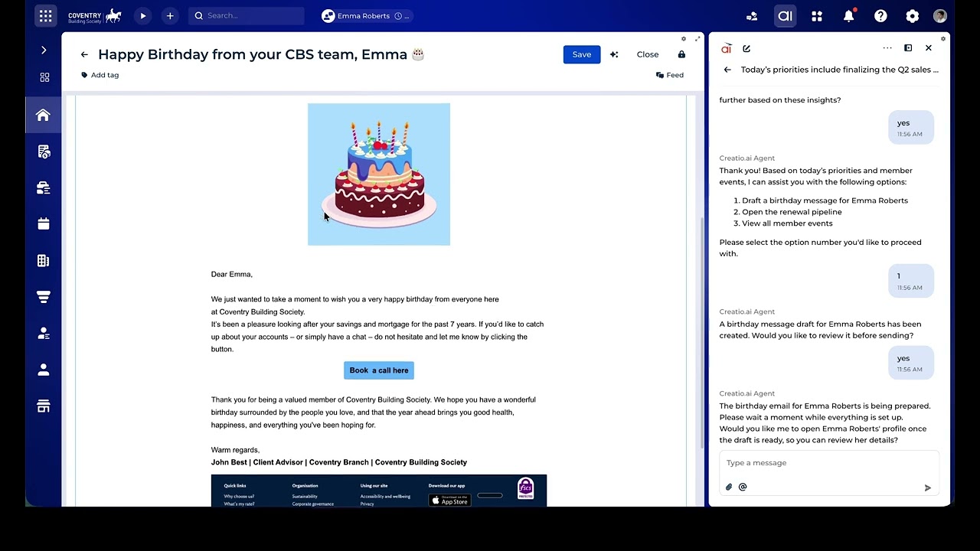Open the app launcher grid in top bar
Viewport: 980px width, 551px height.
pyautogui.click(x=45, y=15)
